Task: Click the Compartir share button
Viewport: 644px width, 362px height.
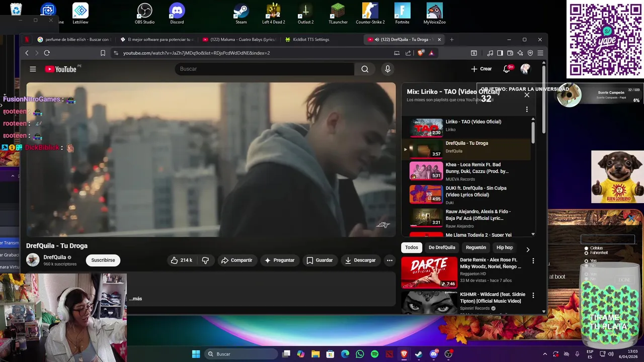Action: coord(236,260)
